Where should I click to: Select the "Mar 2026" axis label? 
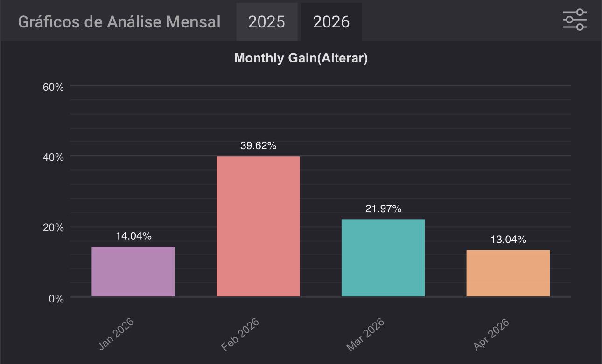365,335
